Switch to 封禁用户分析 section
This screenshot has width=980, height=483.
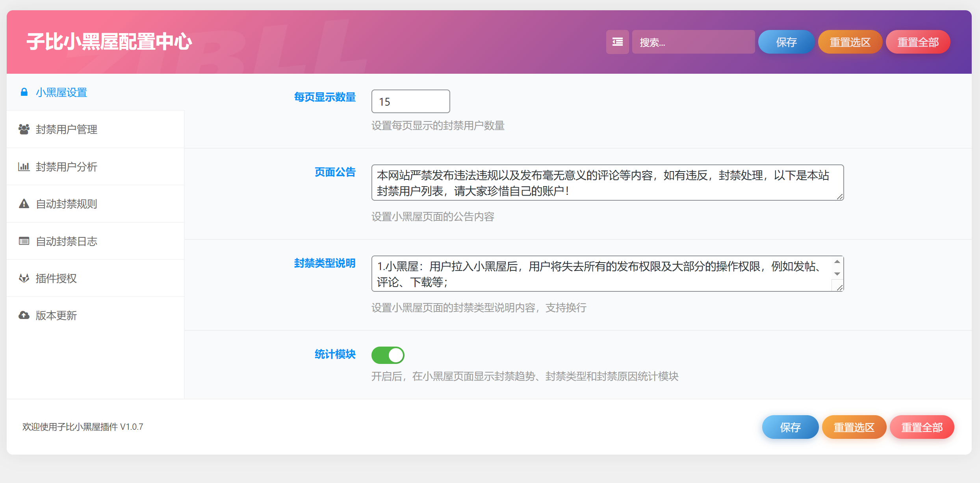tap(95, 166)
